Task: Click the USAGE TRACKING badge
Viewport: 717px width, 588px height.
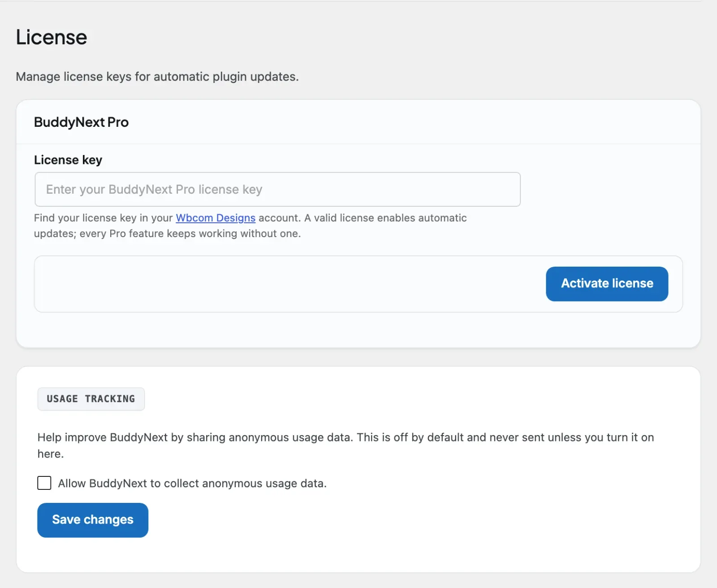Action: 91,399
